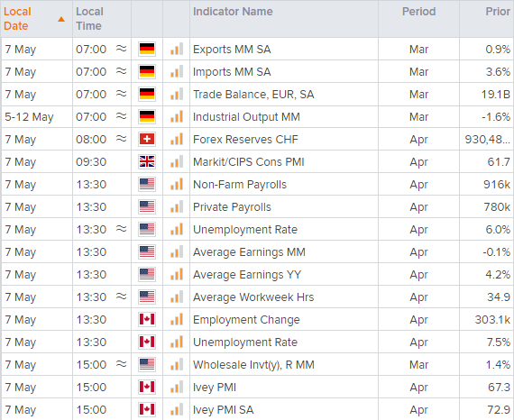Select the Prior column header
Screen dimensions: 514x420
(498, 12)
